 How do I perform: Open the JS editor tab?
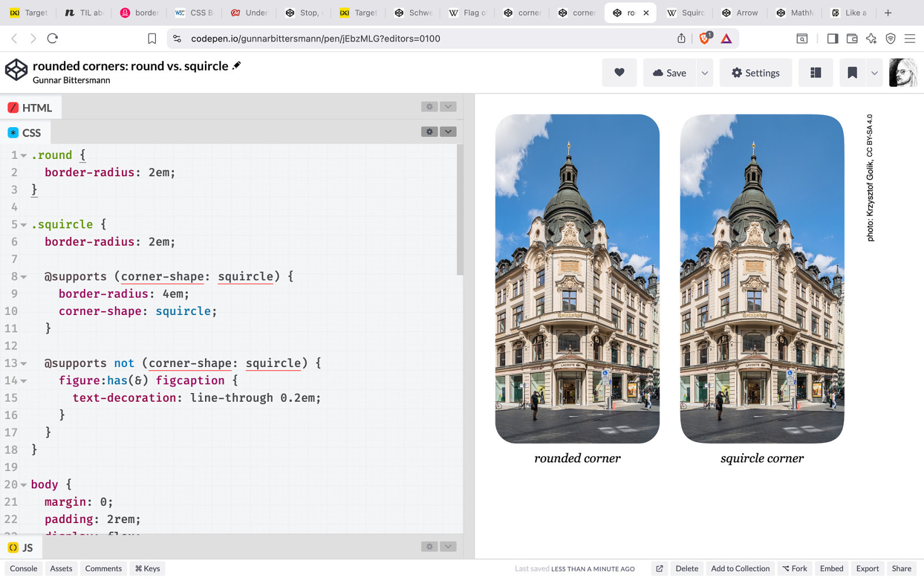pyautogui.click(x=21, y=547)
